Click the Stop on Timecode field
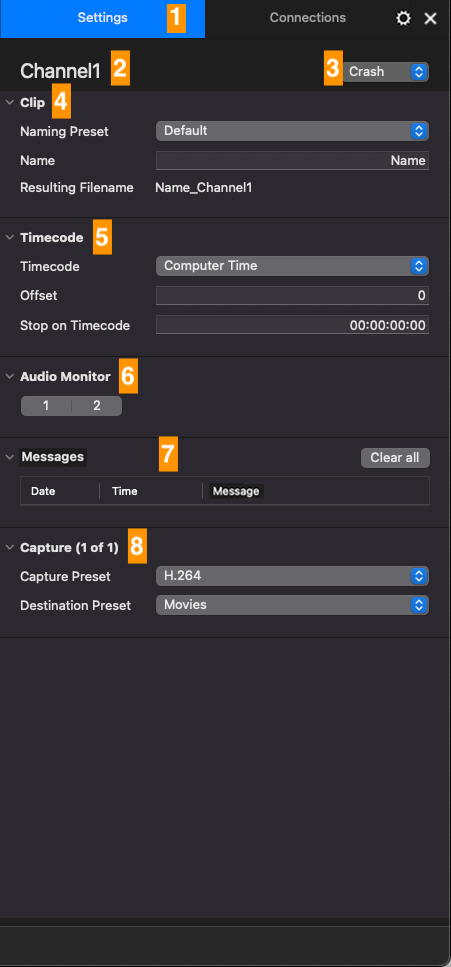Viewport: 451px width, 967px height. (292, 325)
